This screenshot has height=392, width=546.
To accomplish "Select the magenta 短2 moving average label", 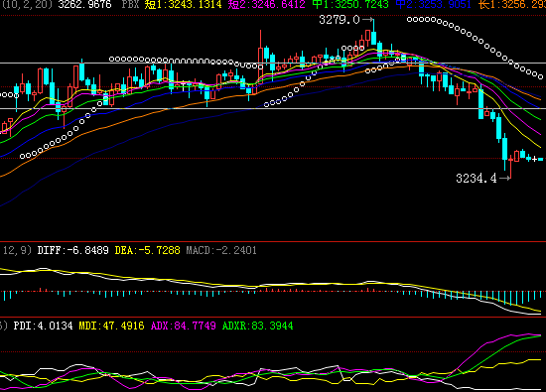I will 267,4.
